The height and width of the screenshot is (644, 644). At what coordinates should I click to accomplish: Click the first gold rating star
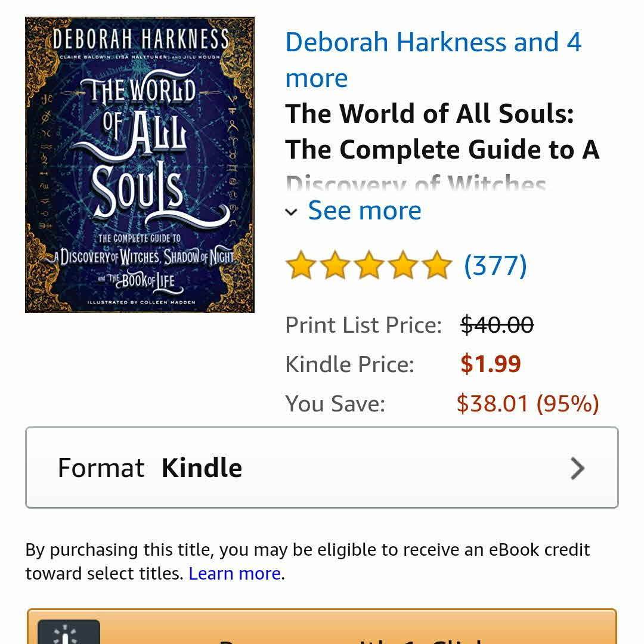click(x=300, y=265)
